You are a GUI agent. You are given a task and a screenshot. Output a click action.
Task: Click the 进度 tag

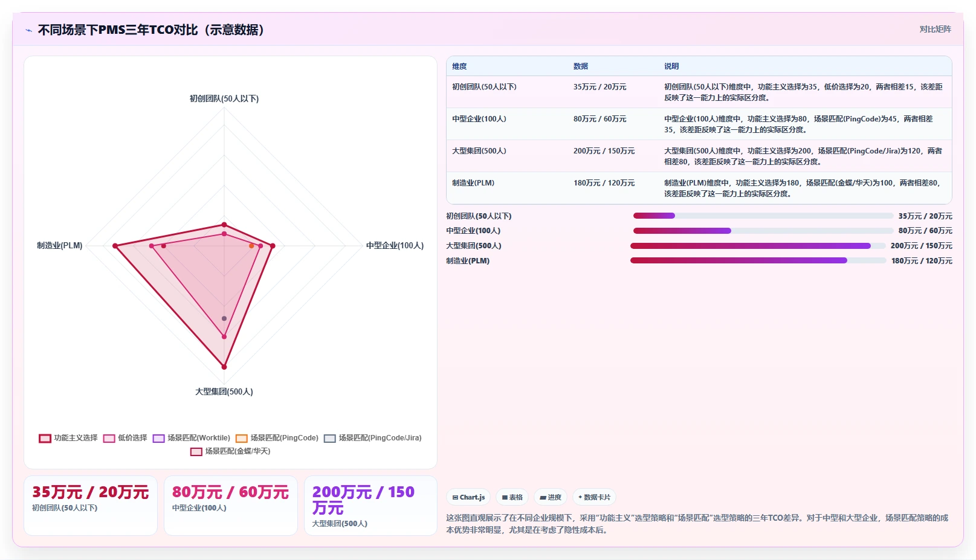pyautogui.click(x=551, y=497)
